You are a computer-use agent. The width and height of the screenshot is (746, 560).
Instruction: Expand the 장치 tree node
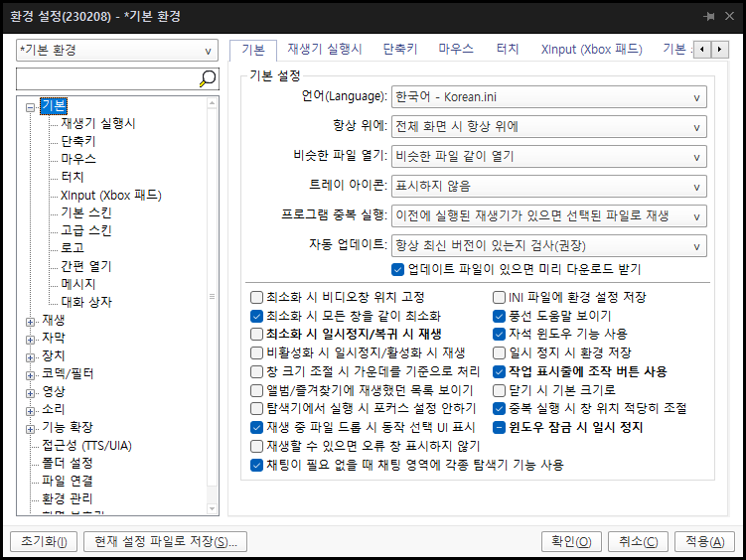[x=30, y=357]
